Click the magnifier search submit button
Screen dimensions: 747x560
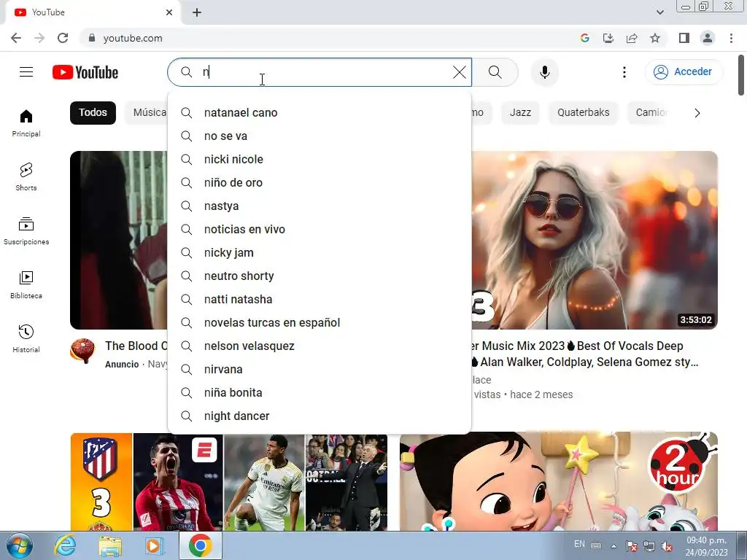[495, 72]
